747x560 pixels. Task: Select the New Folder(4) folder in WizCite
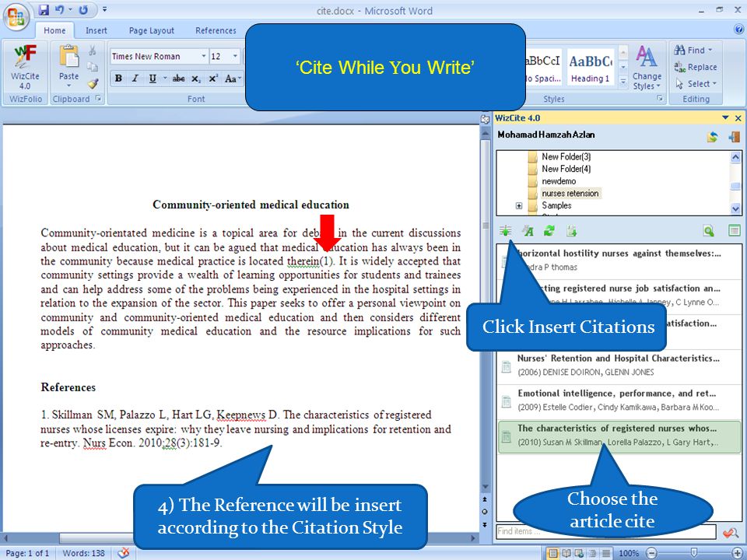pos(559,169)
